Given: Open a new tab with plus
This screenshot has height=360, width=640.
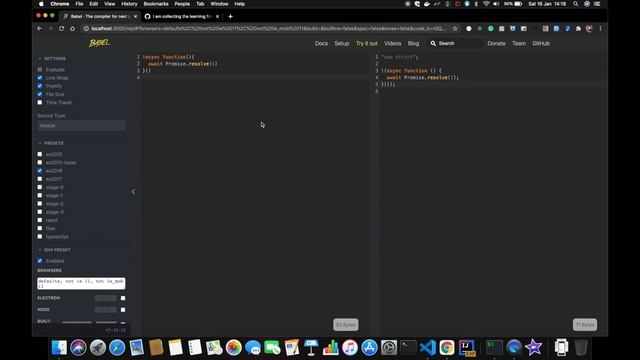Looking at the screenshot, I should [x=230, y=16].
